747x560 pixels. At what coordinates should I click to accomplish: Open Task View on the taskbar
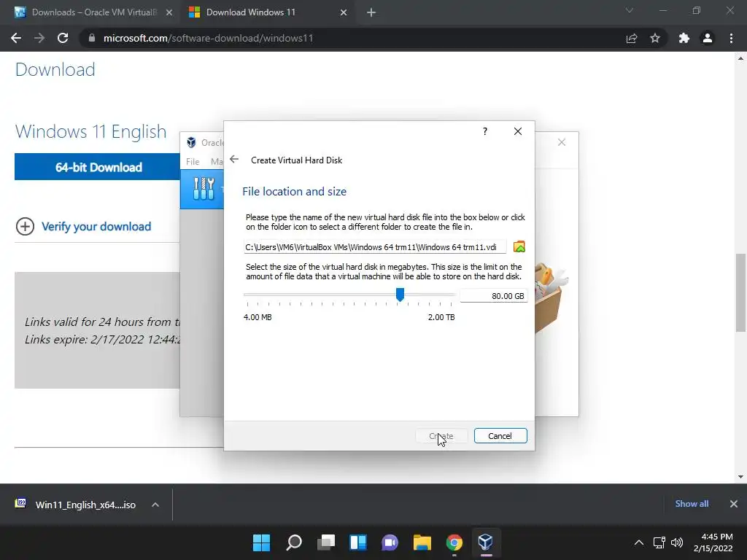pos(326,542)
